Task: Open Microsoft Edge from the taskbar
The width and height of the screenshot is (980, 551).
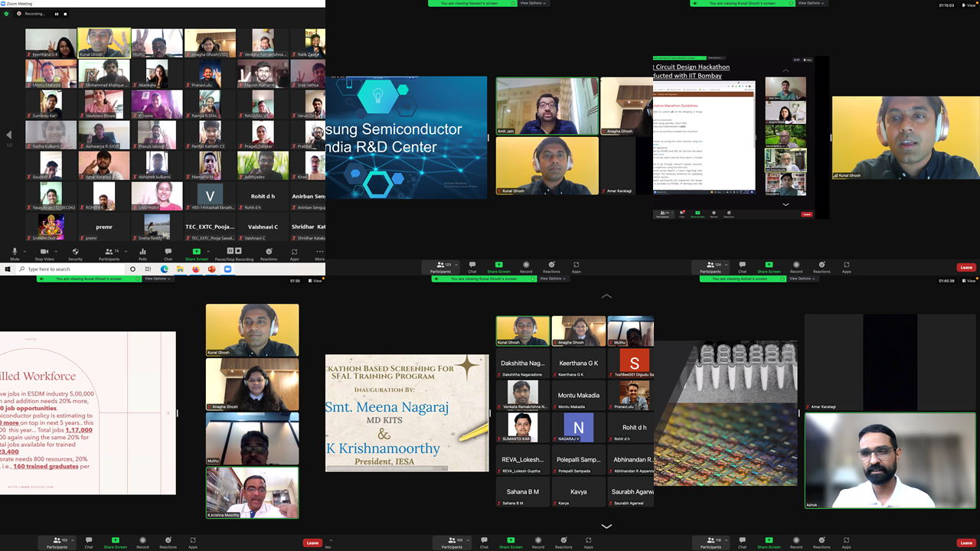Action: click(165, 269)
